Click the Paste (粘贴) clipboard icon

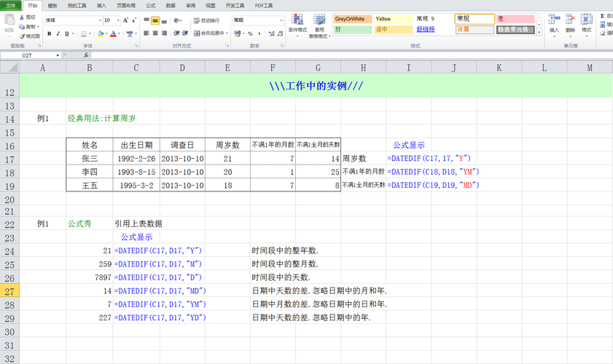point(9,20)
